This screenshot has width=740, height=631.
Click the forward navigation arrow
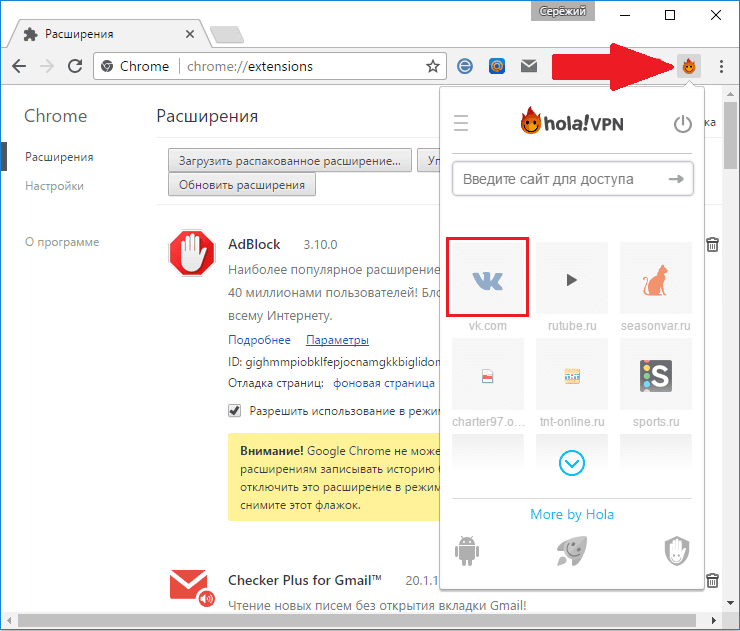coord(47,66)
